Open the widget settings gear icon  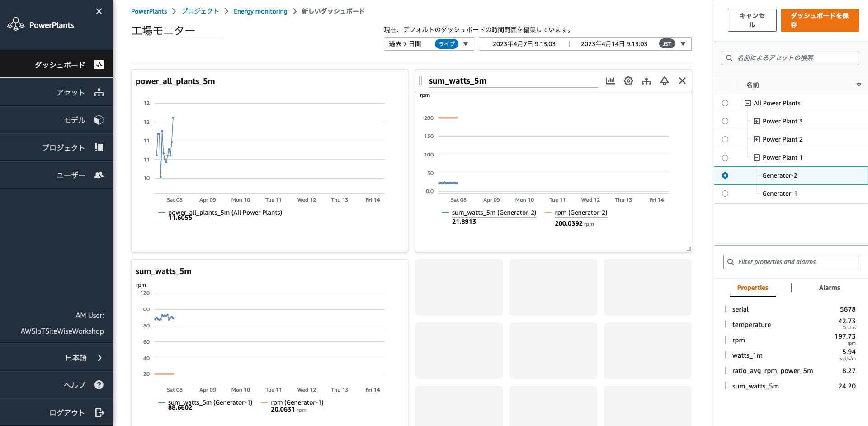click(628, 81)
